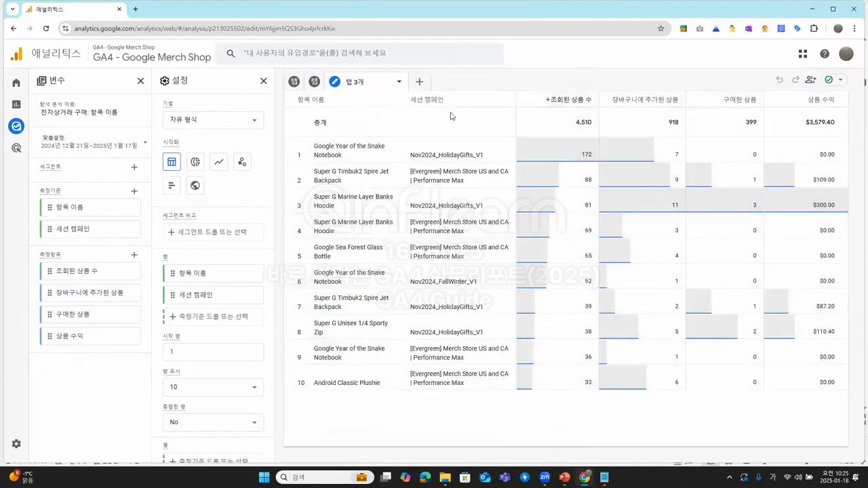Screen dimensions: 868x488
Task: Open the 행 표시 dropdown showing 10
Action: point(213,387)
